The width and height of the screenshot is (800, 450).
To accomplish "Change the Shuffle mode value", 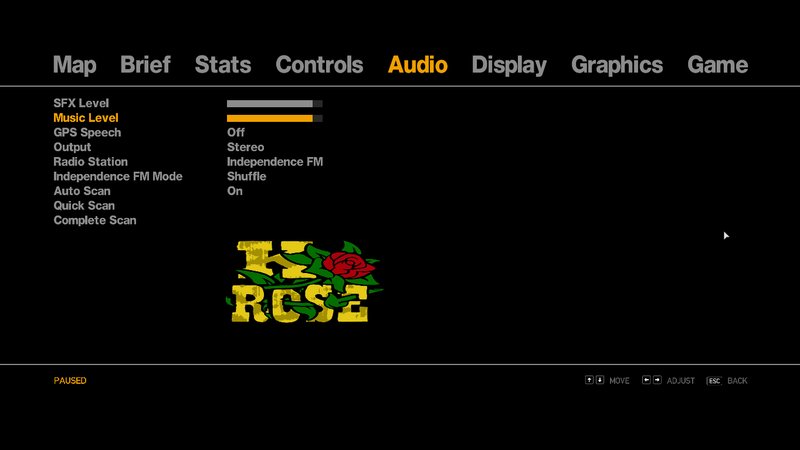I will pyautogui.click(x=246, y=177).
